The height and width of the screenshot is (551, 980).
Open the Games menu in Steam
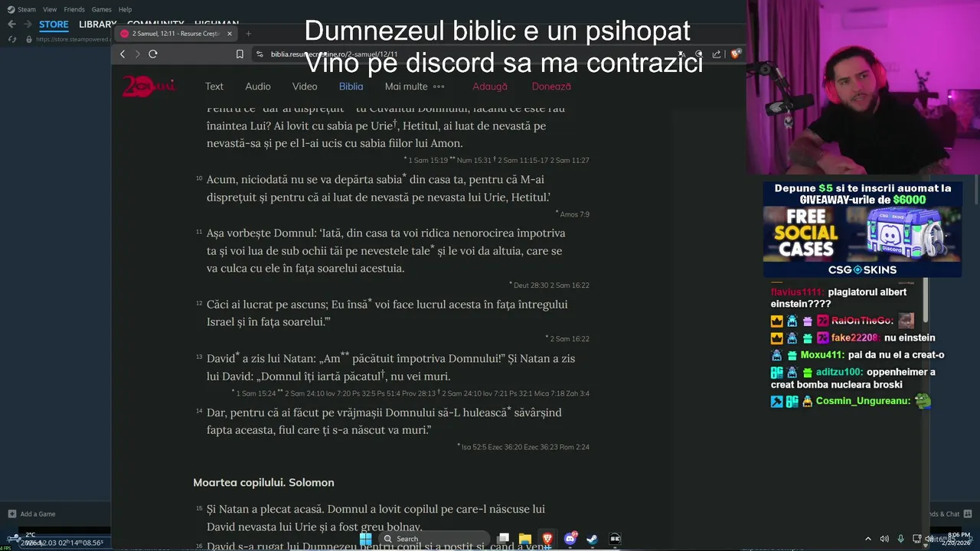[x=101, y=9]
